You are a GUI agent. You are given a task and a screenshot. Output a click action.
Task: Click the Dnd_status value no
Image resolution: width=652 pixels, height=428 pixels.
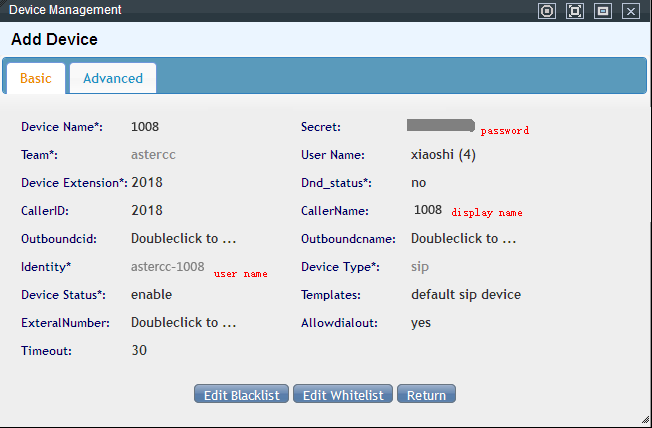419,183
